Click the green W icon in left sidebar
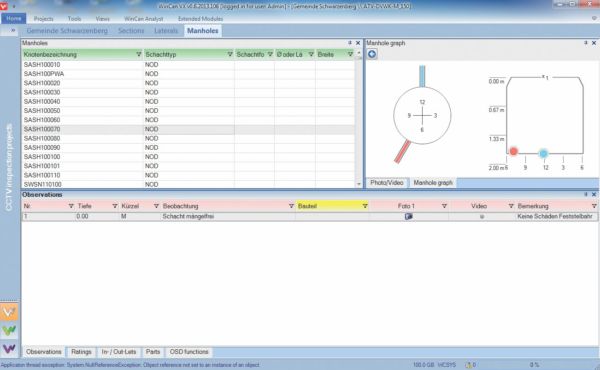Screen dimensions: 600x370 click(x=9, y=330)
